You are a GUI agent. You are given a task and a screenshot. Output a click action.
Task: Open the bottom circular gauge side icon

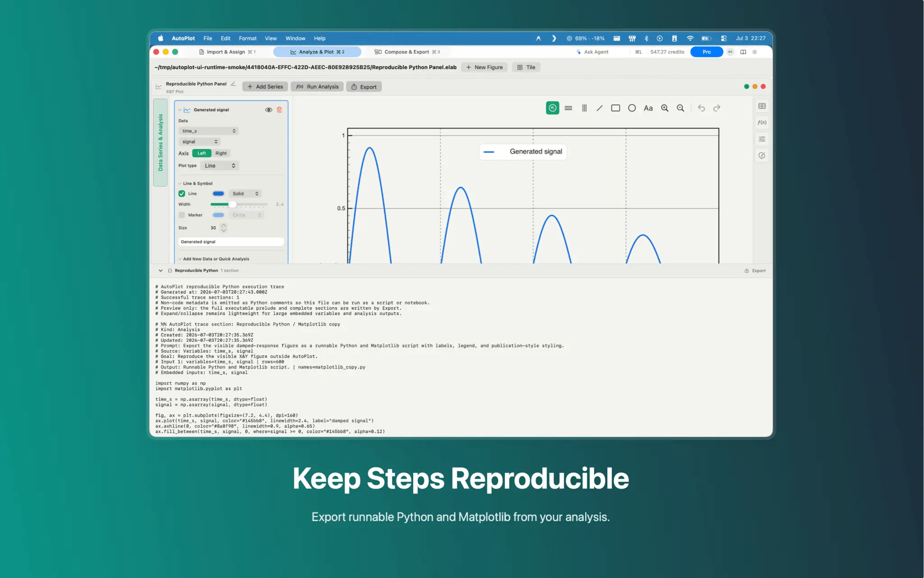click(x=762, y=155)
